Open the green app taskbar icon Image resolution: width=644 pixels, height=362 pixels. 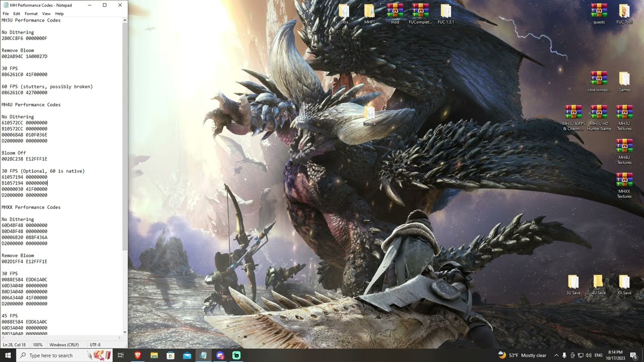(x=236, y=355)
